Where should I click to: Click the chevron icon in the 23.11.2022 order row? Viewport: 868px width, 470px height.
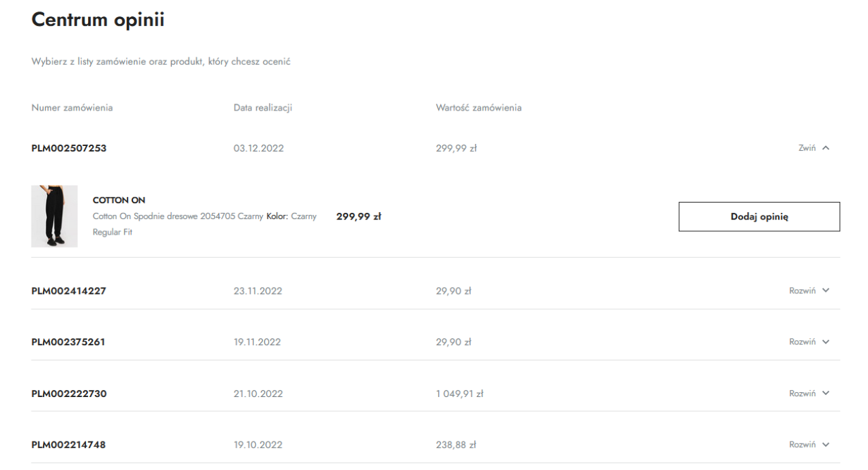(x=826, y=291)
